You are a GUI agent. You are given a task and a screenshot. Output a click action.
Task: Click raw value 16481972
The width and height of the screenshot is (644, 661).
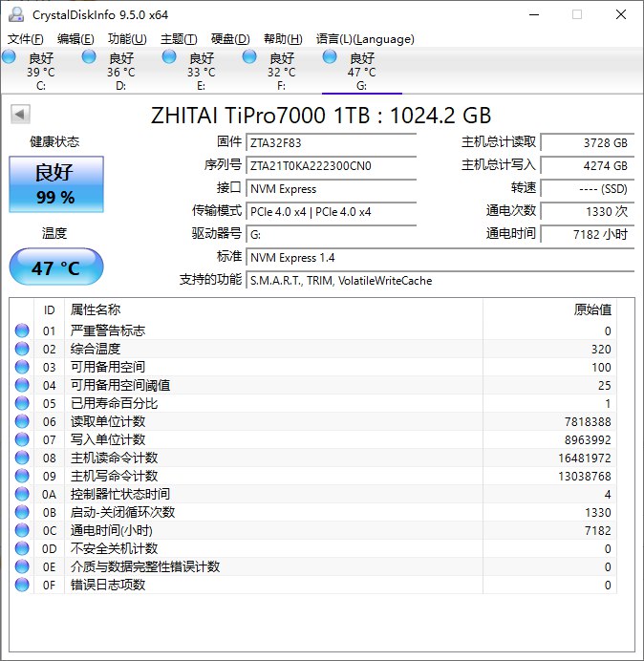[x=585, y=458]
